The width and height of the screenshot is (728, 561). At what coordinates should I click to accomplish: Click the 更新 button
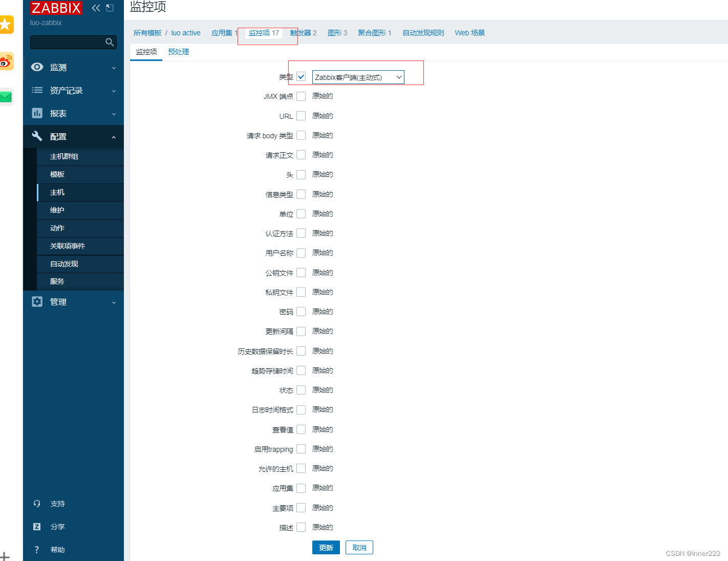point(326,548)
